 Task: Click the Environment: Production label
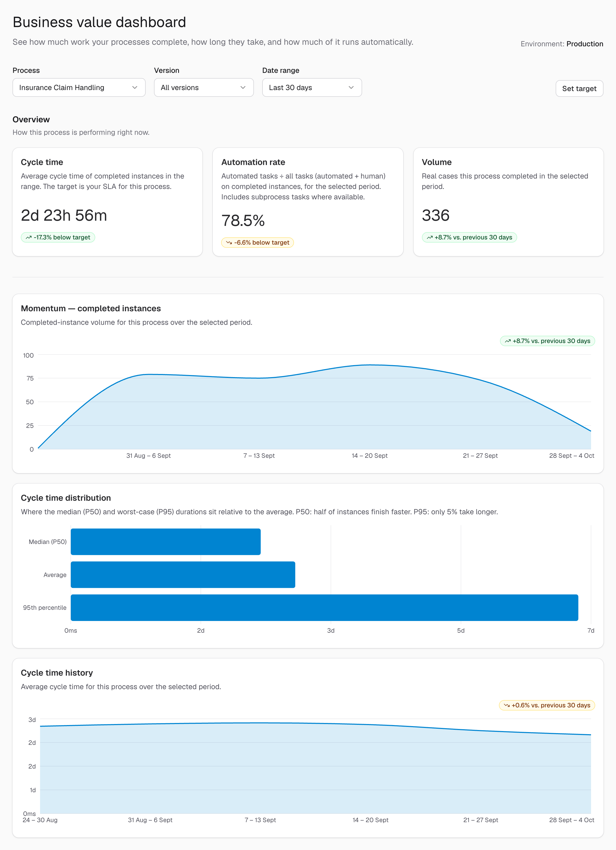562,44
